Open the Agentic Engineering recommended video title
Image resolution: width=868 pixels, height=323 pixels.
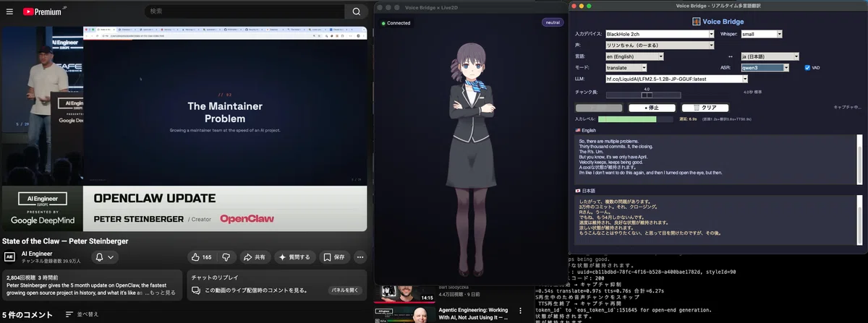[473, 313]
